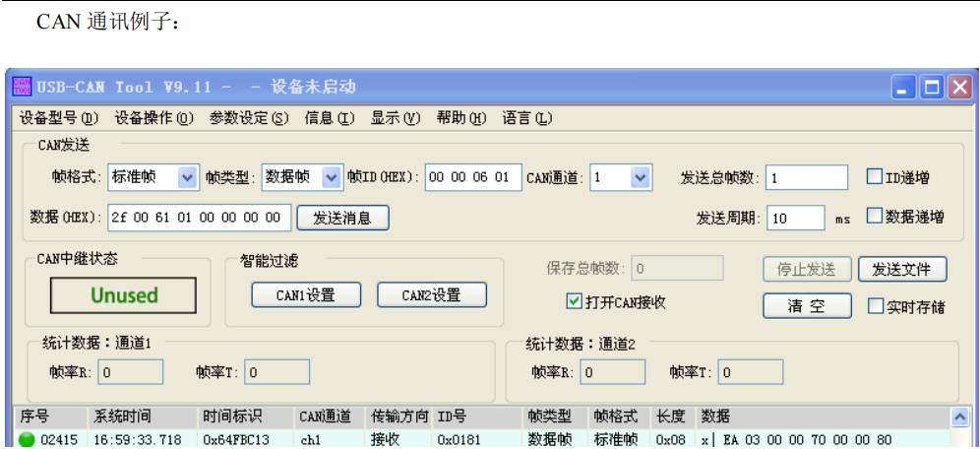Click the 发送文件 button
980x449 pixels.
point(902,269)
